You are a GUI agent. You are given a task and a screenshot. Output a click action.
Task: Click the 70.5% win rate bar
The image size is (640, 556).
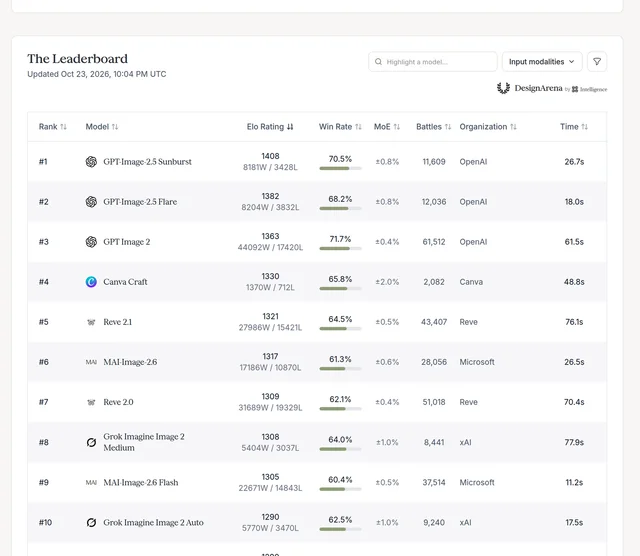[340, 168]
